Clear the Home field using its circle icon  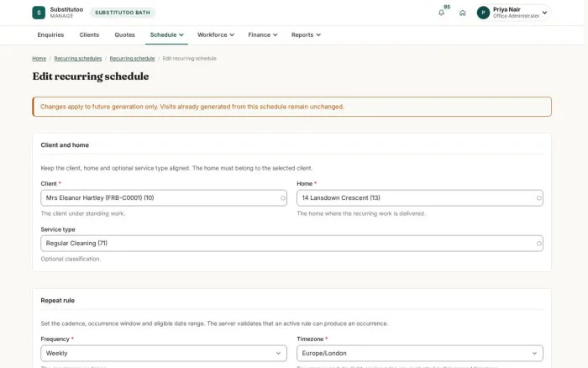point(539,198)
